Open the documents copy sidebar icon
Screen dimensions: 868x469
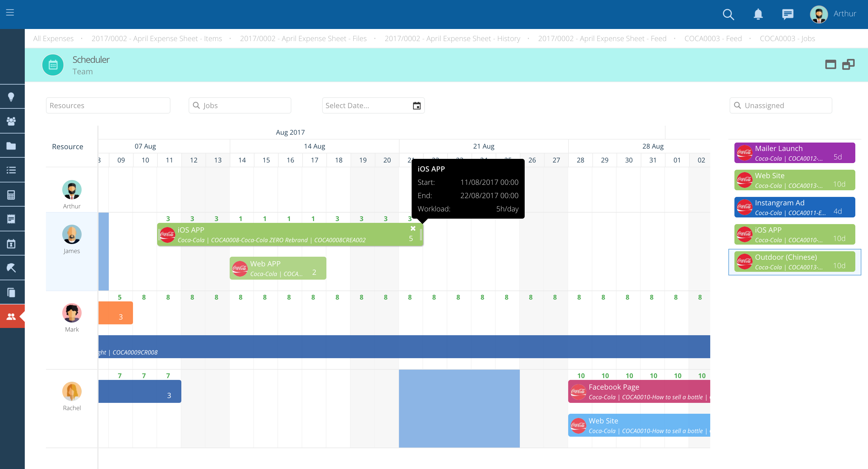pos(11,292)
